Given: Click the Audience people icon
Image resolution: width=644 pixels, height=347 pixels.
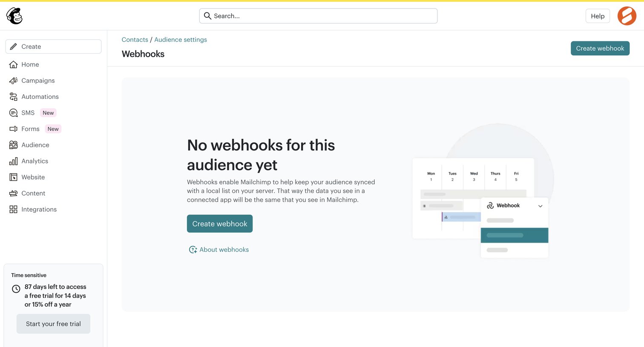Looking at the screenshot, I should pos(14,145).
